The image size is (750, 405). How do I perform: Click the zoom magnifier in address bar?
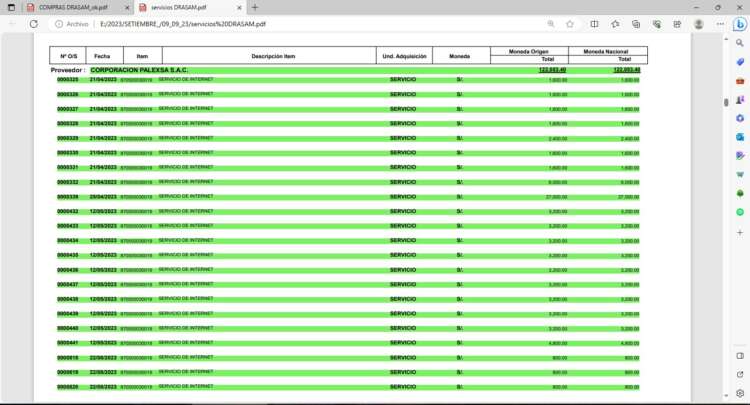click(x=551, y=23)
